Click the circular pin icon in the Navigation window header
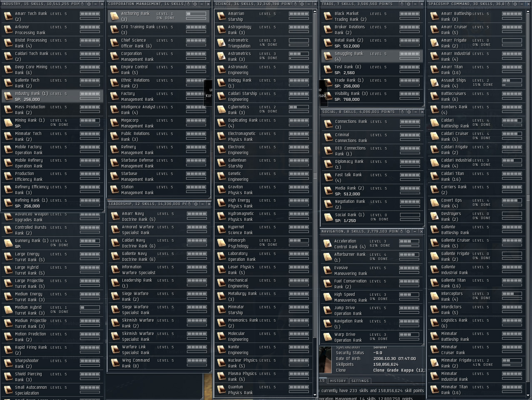 (x=408, y=231)
